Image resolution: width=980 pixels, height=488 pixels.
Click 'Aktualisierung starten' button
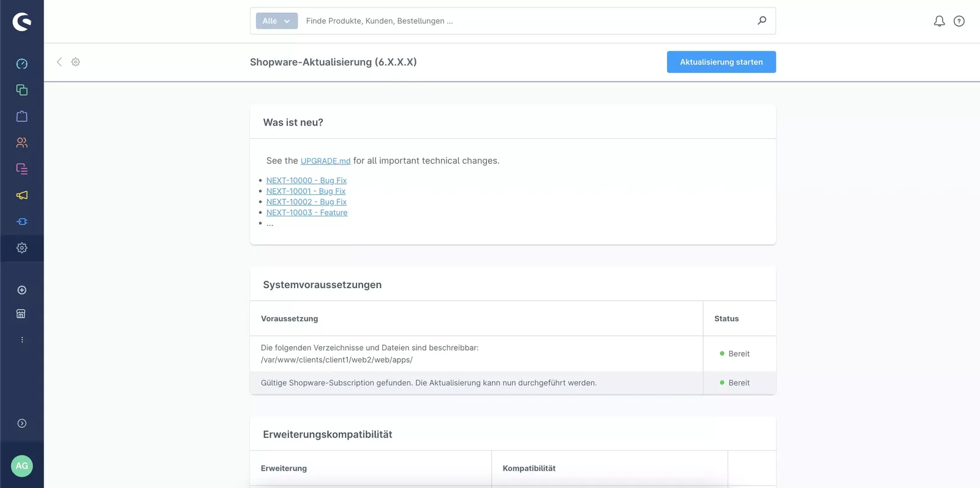pyautogui.click(x=722, y=62)
